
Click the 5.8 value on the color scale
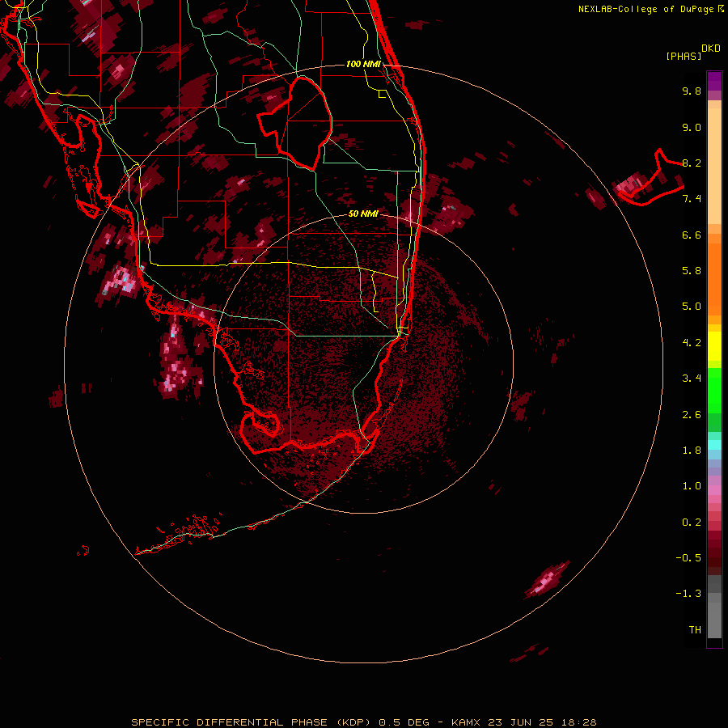[692, 271]
